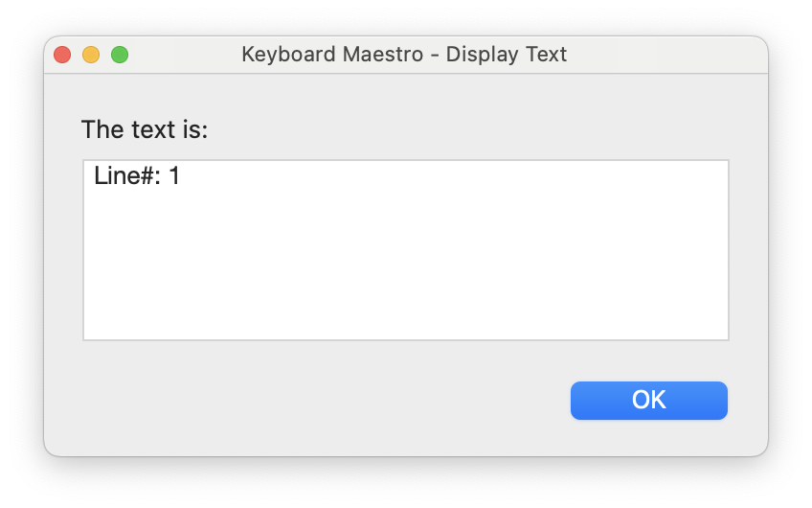812x508 pixels.
Task: Click empty title bar area right of the title
Action: (668, 55)
